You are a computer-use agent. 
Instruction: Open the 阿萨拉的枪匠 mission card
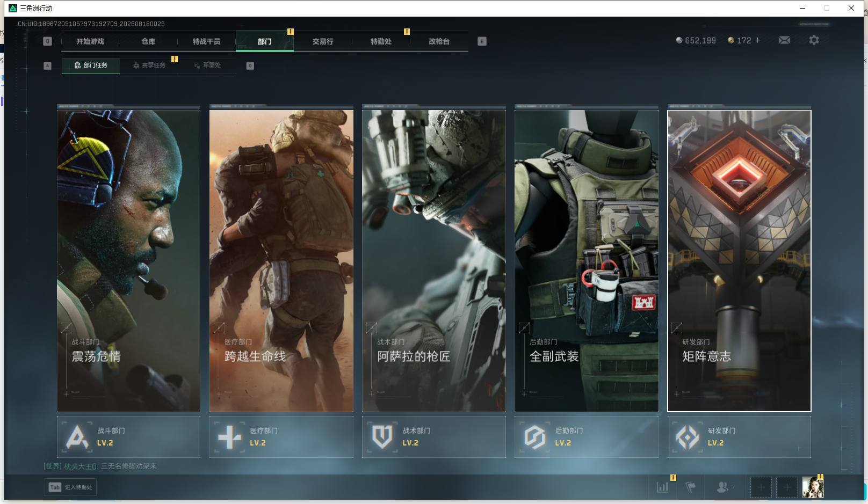point(433,260)
